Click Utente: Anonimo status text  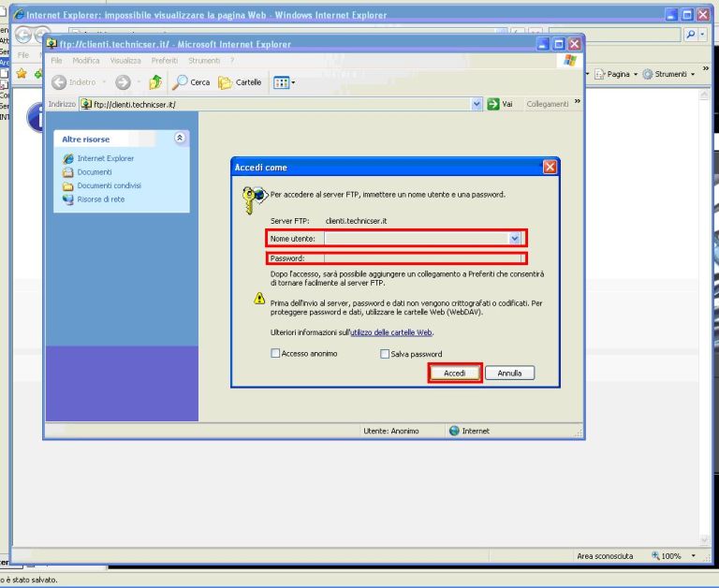[x=390, y=431]
